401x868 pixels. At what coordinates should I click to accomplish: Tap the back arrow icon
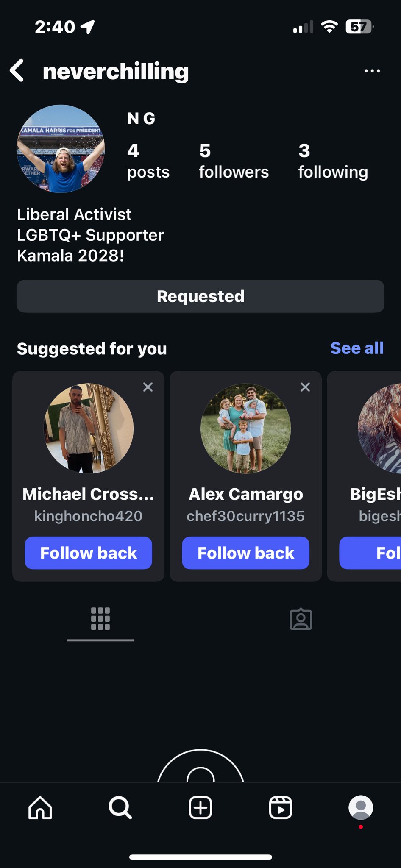[x=17, y=70]
